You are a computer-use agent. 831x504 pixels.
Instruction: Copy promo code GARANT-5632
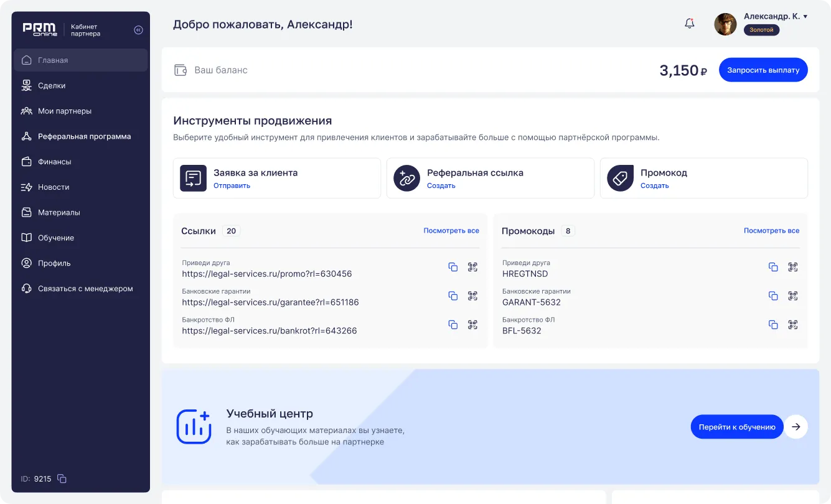point(773,296)
